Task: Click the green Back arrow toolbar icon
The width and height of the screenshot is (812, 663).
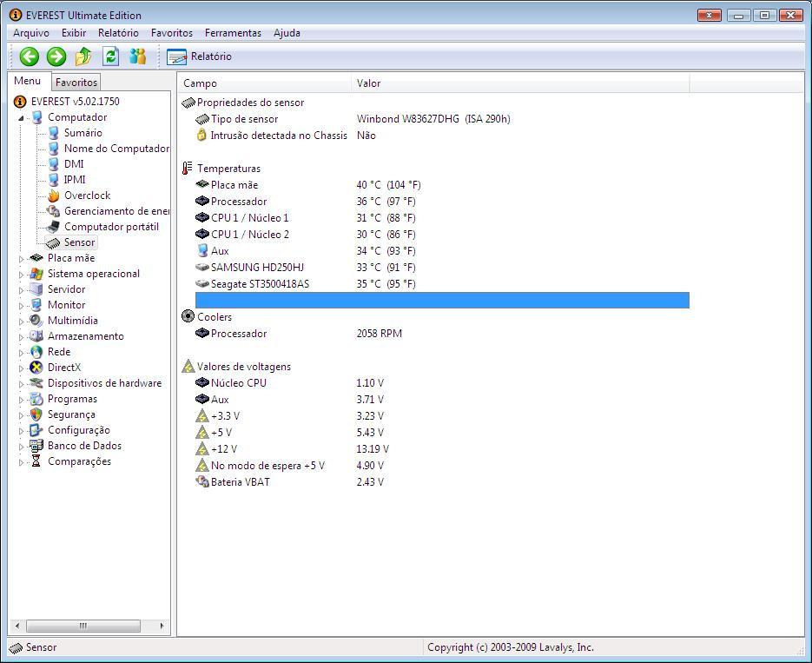Action: pyautogui.click(x=30, y=56)
